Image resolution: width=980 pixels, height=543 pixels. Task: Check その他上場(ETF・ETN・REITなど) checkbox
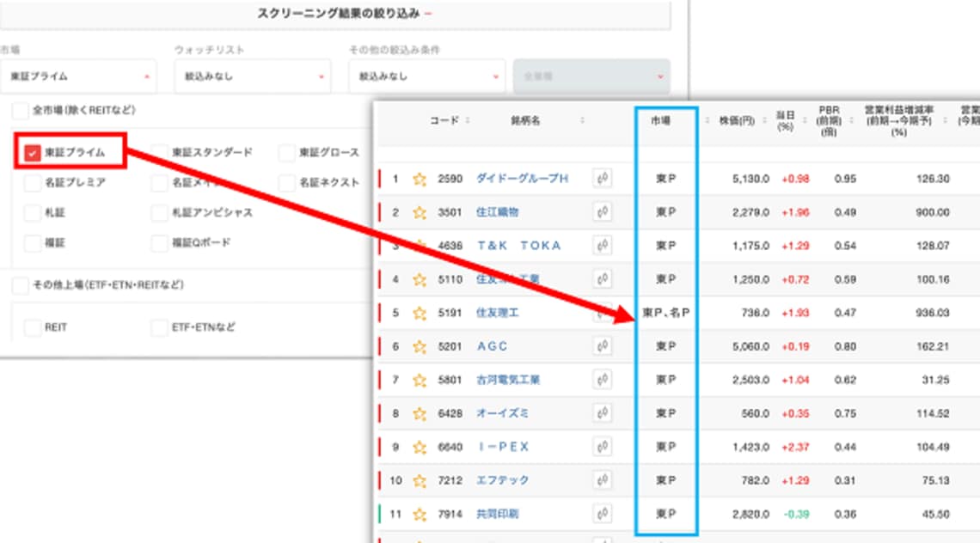point(20,285)
